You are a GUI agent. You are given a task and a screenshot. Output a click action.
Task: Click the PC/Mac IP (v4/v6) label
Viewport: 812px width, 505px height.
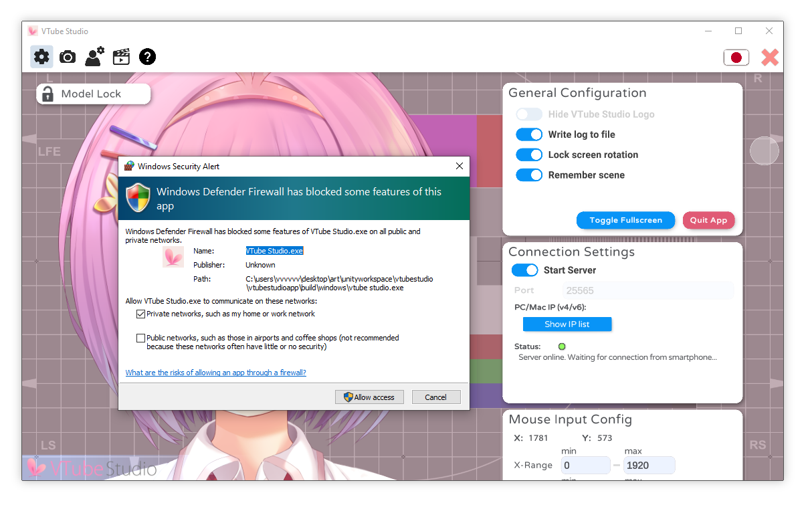[550, 307]
